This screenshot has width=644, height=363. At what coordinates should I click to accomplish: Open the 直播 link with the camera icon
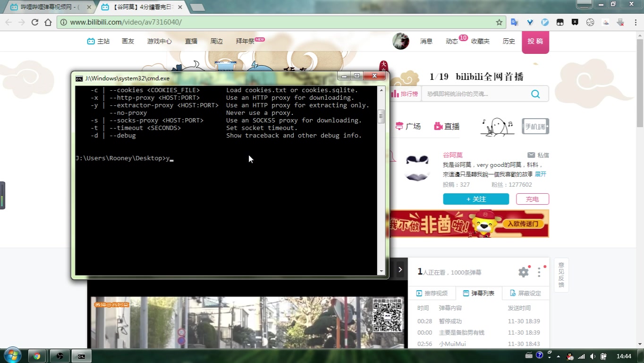point(447,126)
